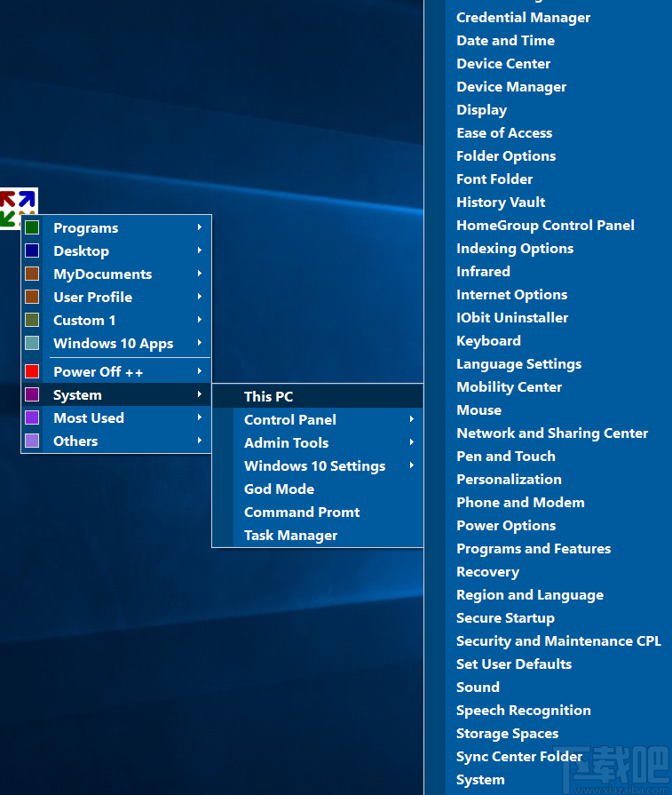Open Font Folder
The image size is (672, 795).
pyautogui.click(x=494, y=179)
